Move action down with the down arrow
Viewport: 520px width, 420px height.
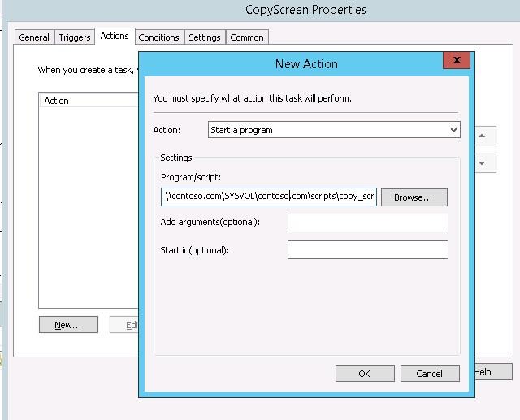click(483, 163)
